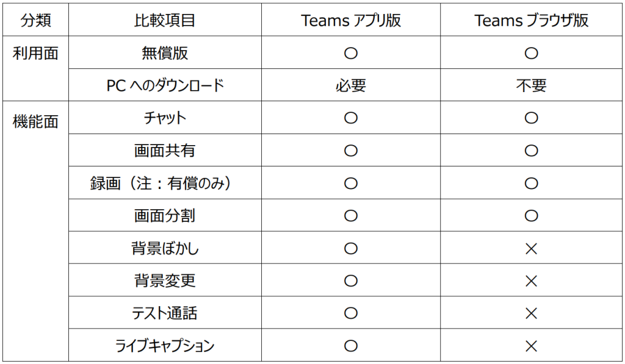Click the チャット row label
The width and height of the screenshot is (625, 364).
[x=165, y=118]
